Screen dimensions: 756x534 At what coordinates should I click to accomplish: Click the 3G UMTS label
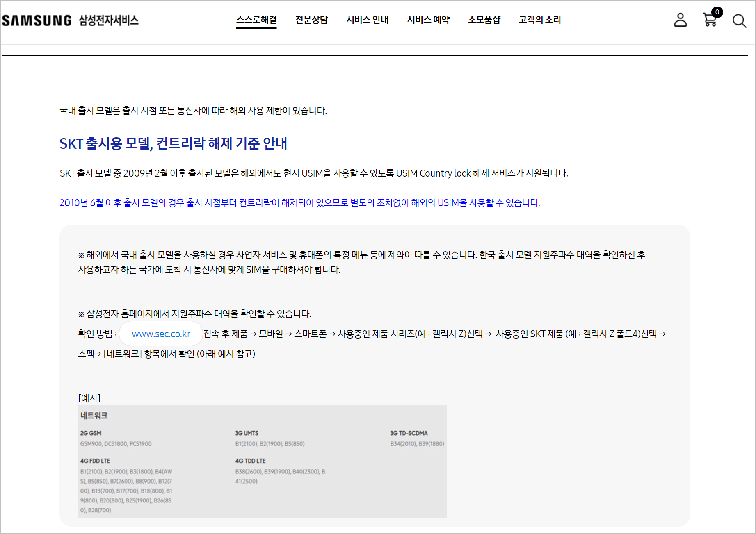tap(247, 433)
